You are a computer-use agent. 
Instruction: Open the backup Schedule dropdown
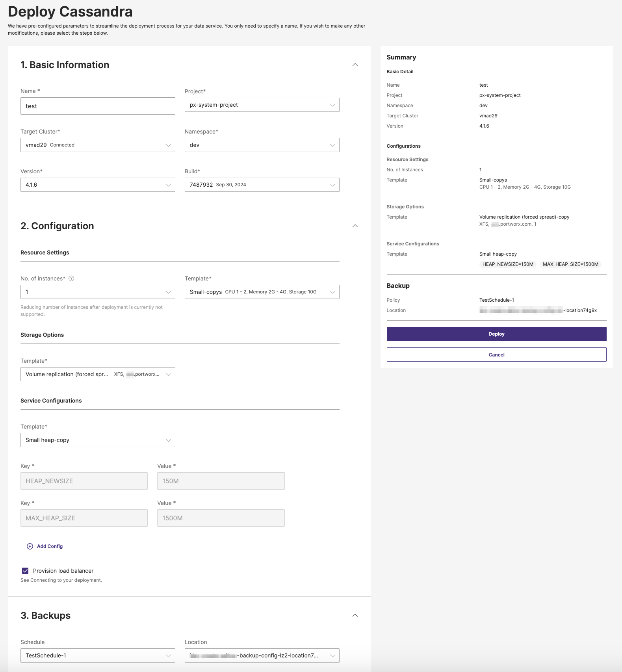click(98, 655)
